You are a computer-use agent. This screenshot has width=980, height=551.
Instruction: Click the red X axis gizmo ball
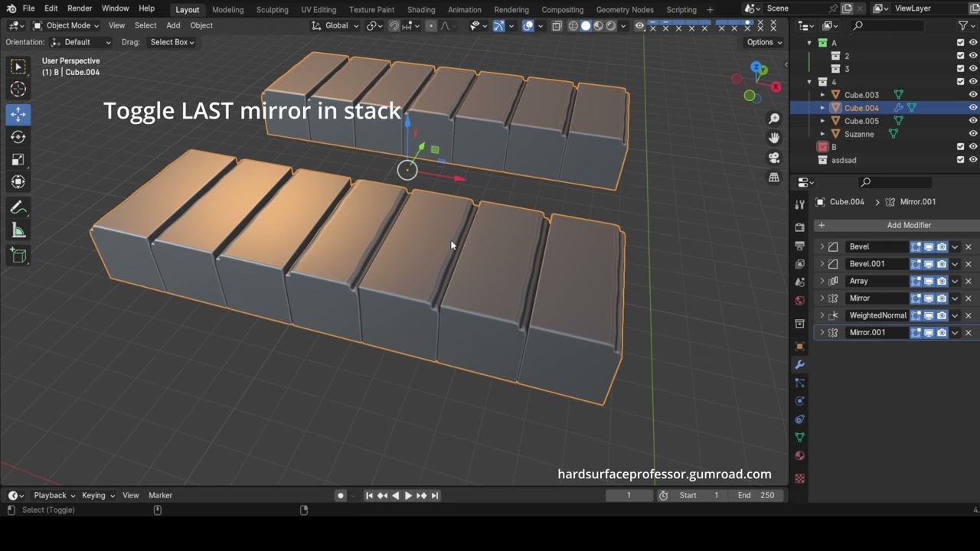pos(776,87)
